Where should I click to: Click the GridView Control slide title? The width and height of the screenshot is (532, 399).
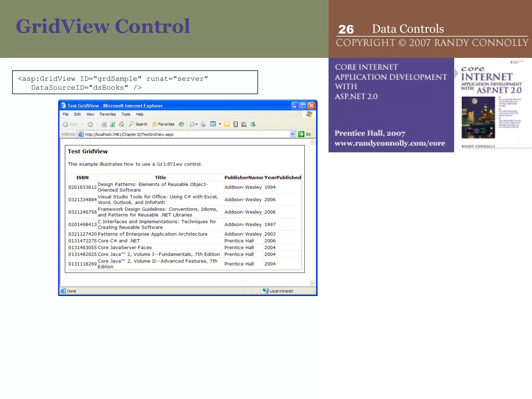click(103, 26)
